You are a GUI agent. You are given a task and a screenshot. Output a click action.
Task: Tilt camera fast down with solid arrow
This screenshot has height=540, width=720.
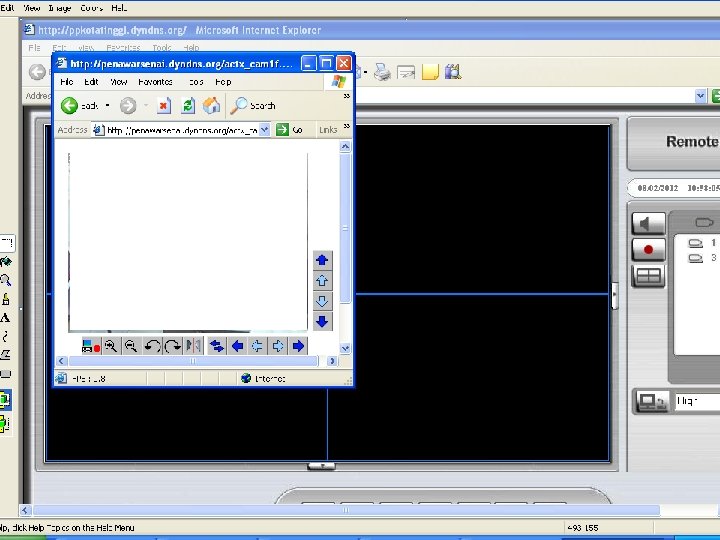[x=322, y=321]
